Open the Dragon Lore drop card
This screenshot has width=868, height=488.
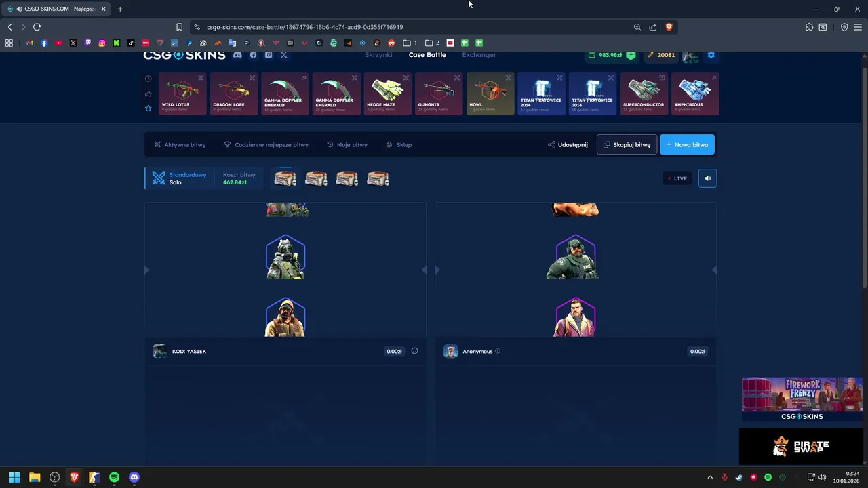(234, 94)
